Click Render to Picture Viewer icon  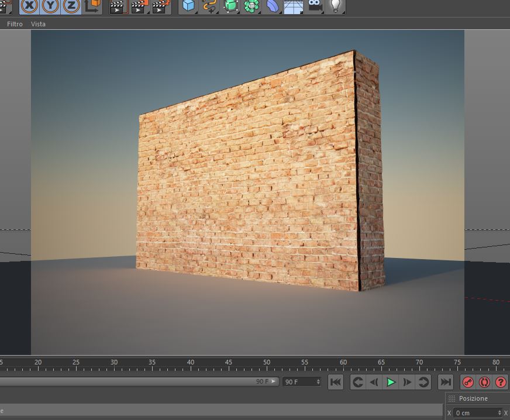point(140,6)
